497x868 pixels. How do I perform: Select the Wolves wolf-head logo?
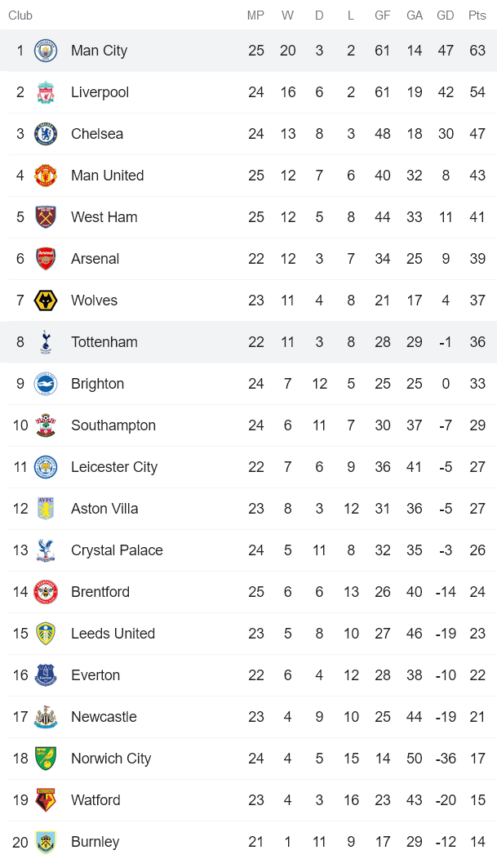pos(46,300)
